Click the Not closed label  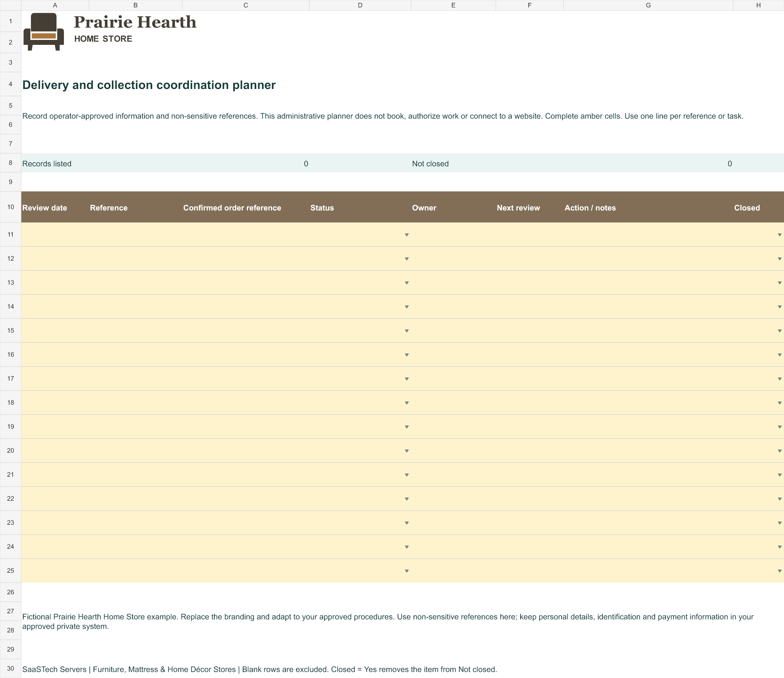coord(430,164)
